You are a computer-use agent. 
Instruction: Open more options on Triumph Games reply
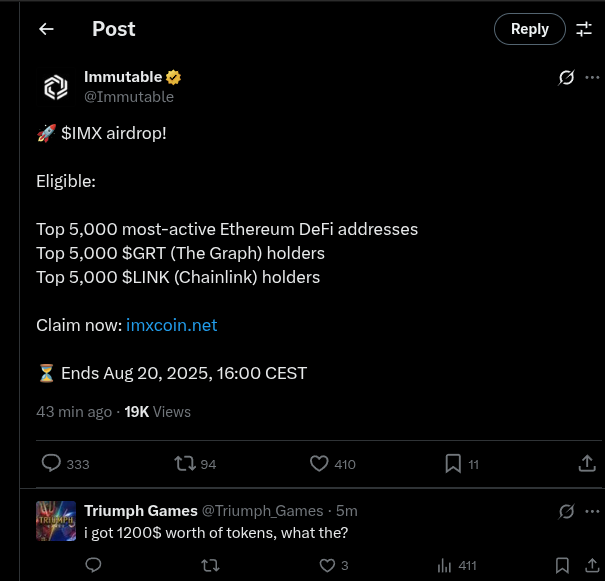(592, 512)
